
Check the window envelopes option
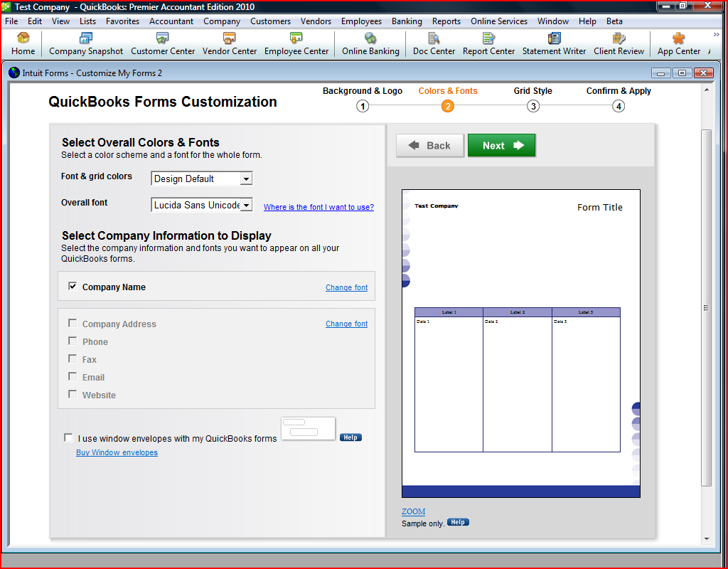click(x=68, y=437)
